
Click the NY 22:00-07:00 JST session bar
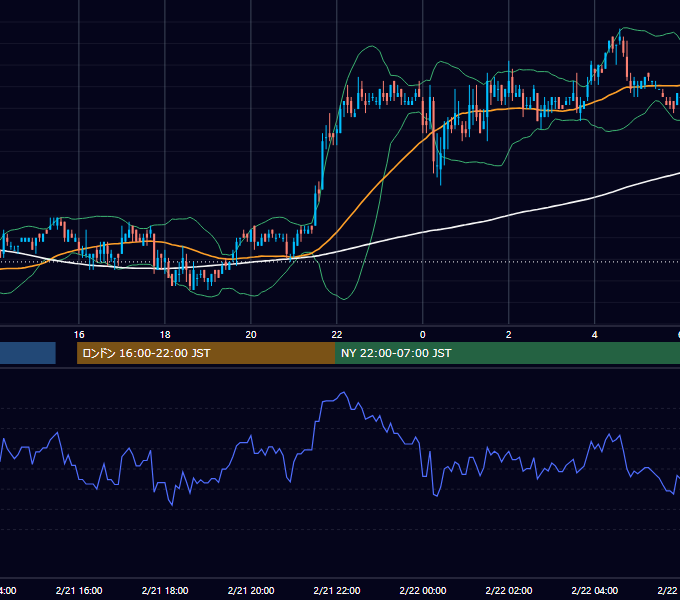click(x=507, y=353)
